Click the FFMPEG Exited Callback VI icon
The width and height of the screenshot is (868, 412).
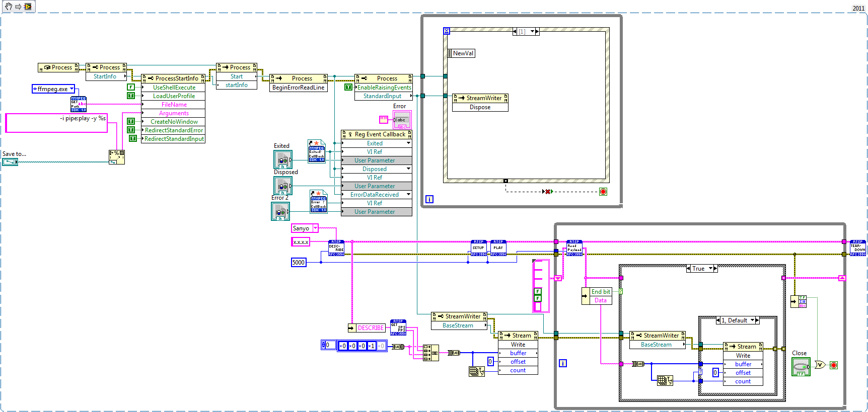(x=317, y=151)
